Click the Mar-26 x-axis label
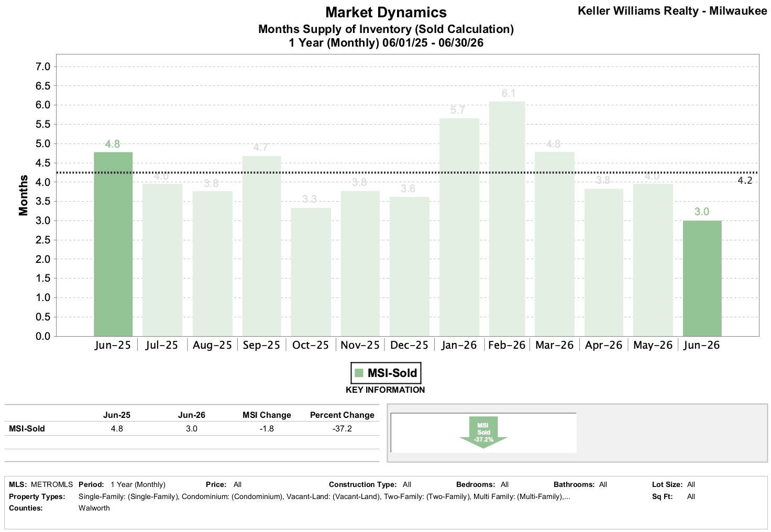 (554, 345)
